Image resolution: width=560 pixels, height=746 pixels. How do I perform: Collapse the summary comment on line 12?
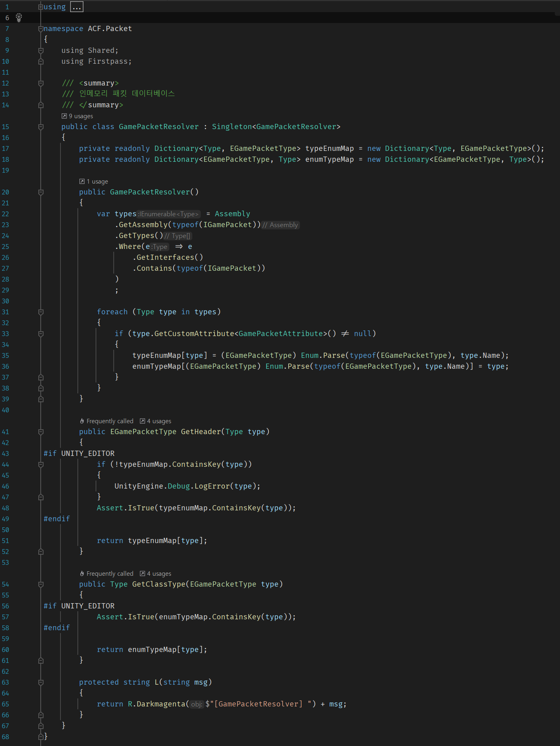pos(41,83)
